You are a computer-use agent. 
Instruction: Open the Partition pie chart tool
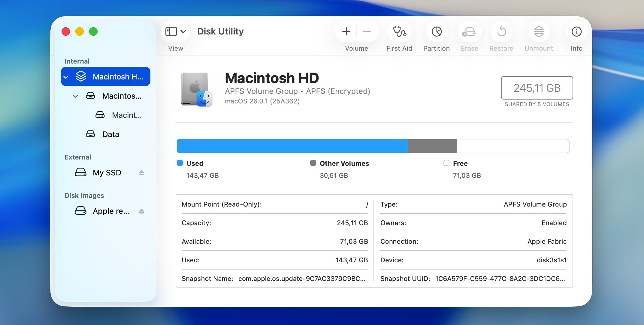(x=437, y=31)
